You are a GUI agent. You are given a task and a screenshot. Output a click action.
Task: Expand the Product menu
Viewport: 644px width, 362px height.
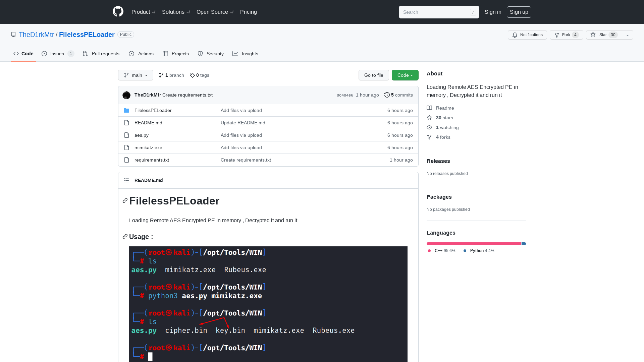coord(144,12)
